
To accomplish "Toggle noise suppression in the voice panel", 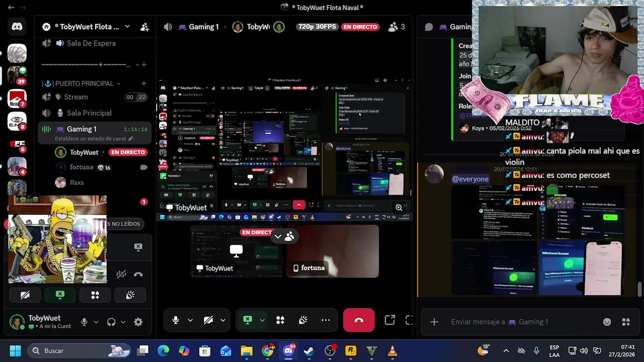I will click(x=121, y=275).
